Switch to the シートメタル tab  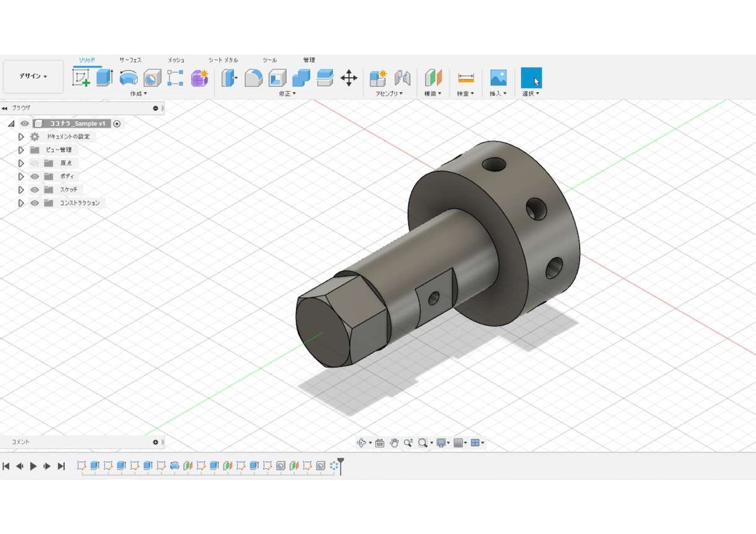click(223, 60)
